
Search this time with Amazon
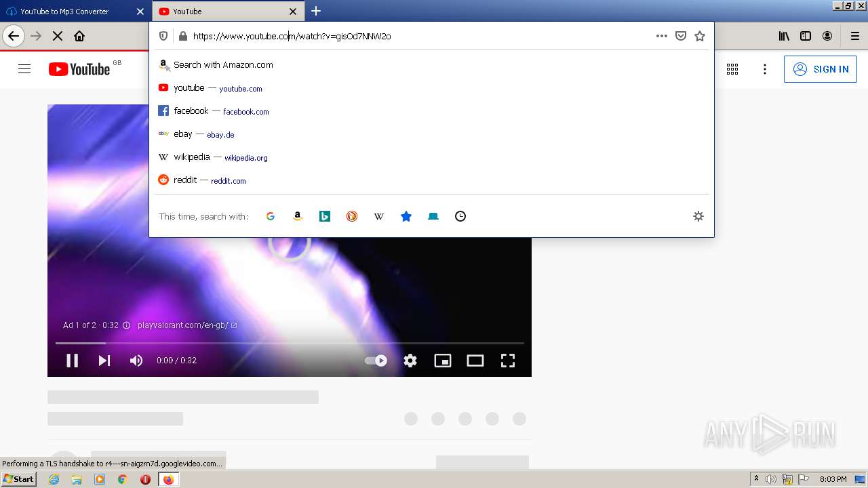click(x=298, y=216)
